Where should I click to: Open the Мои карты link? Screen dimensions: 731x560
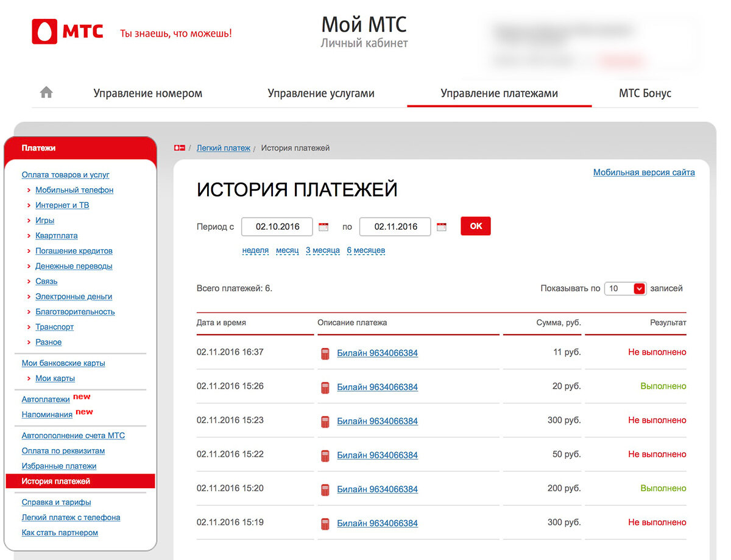(x=55, y=378)
